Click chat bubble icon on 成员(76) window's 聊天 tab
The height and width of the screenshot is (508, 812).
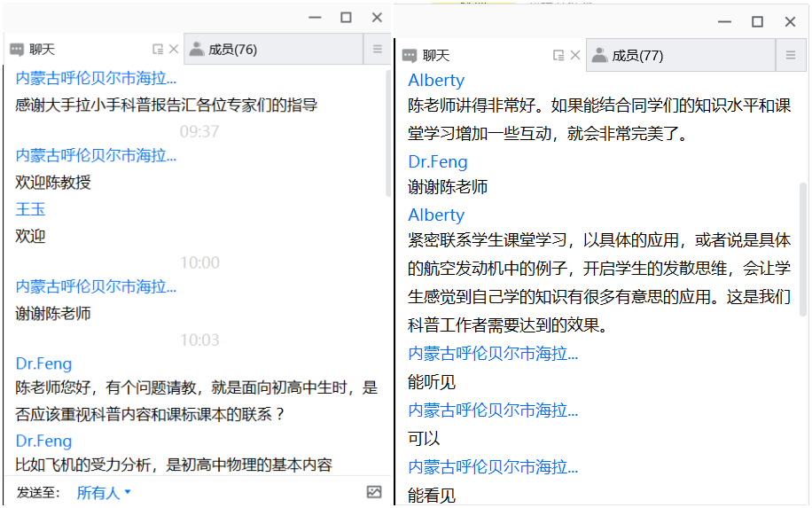pos(17,50)
